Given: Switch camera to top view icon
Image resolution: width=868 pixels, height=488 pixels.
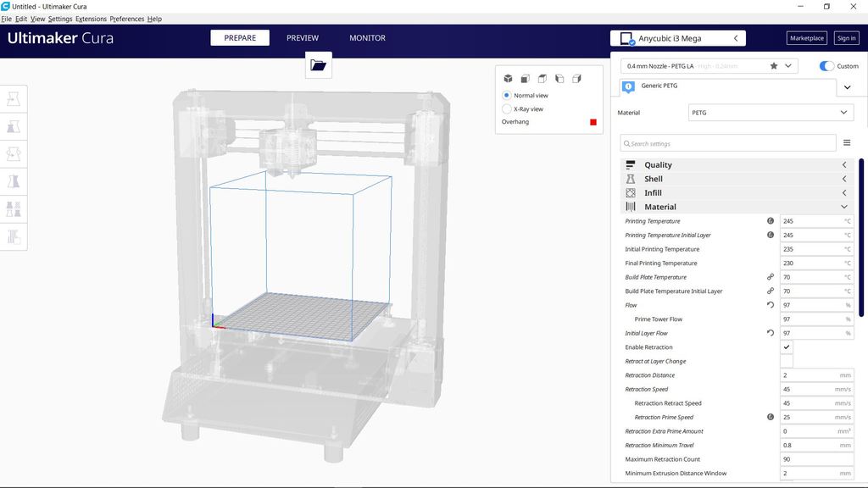Looking at the screenshot, I should tap(542, 79).
